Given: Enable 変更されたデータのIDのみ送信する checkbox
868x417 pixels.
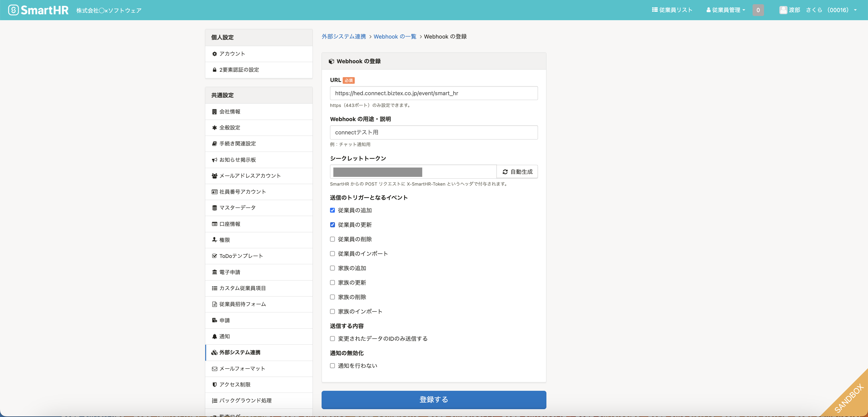Looking at the screenshot, I should pos(332,339).
